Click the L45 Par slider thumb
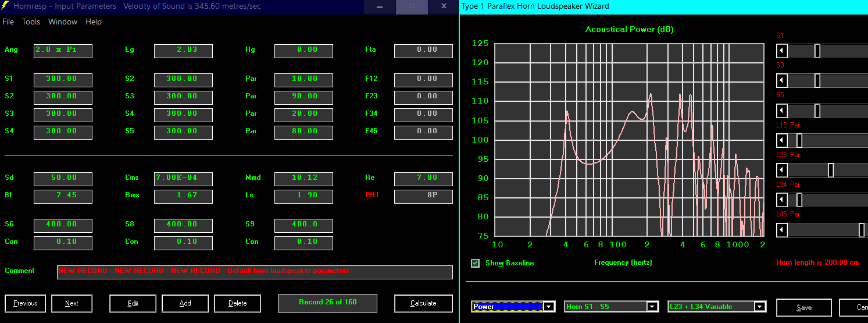The height and width of the screenshot is (323, 868). (x=862, y=230)
